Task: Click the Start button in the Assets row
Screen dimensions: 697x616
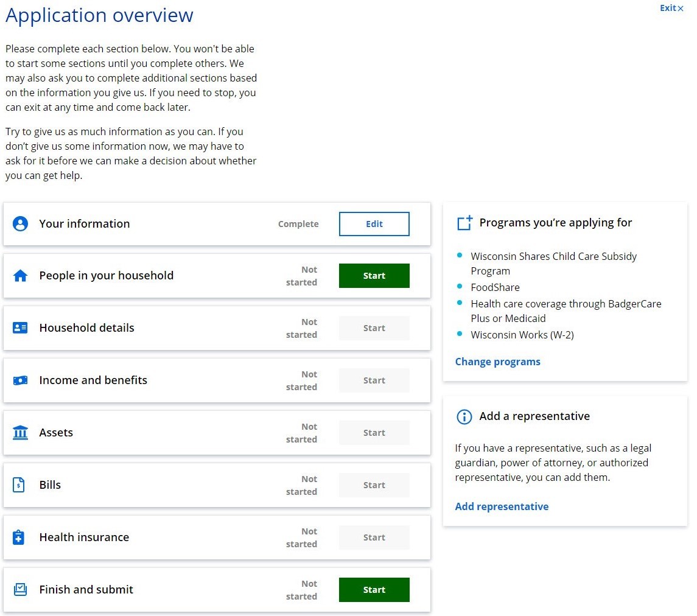Action: 374,433
